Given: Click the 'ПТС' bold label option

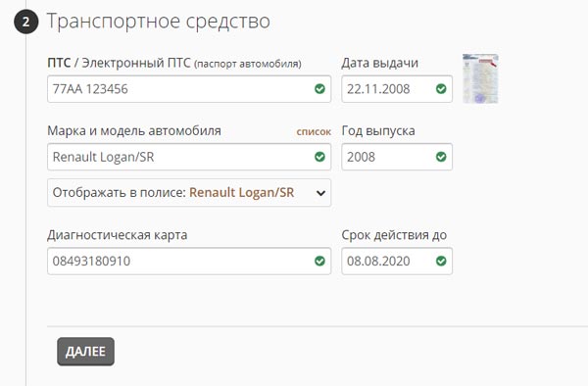Looking at the screenshot, I should pos(59,63).
